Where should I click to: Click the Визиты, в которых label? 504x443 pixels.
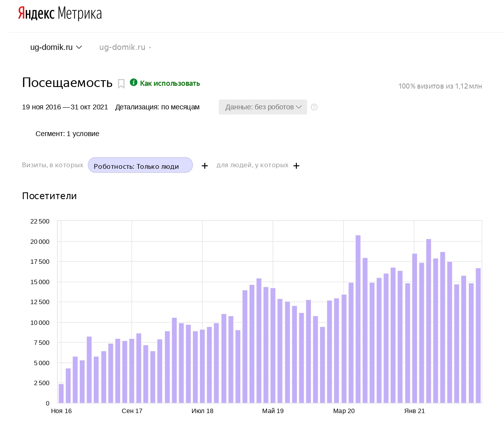[x=53, y=165]
